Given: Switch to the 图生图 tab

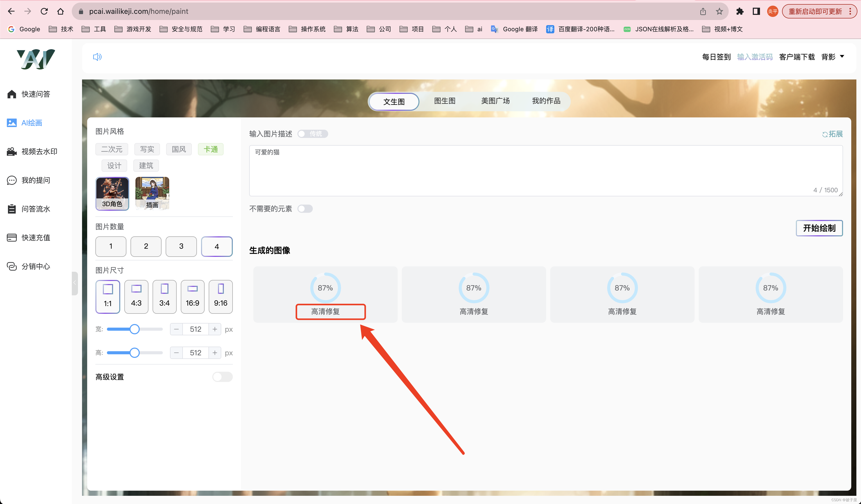Looking at the screenshot, I should coord(445,101).
